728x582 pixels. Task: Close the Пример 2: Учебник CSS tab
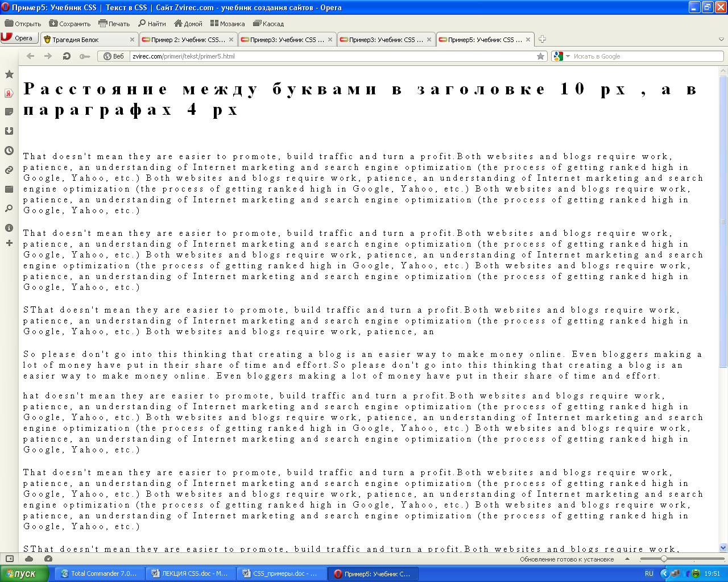231,40
